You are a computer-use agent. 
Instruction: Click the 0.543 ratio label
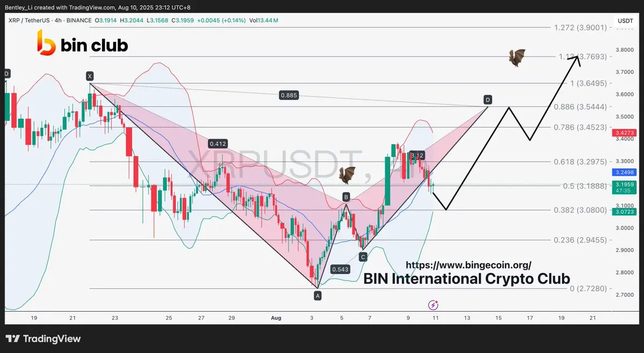tap(340, 269)
